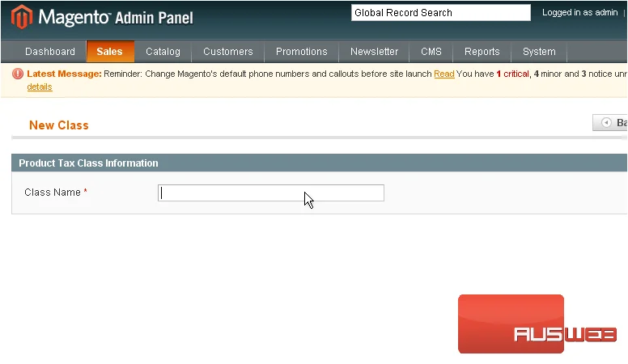Click the 'Class Name' field label

[x=53, y=193]
